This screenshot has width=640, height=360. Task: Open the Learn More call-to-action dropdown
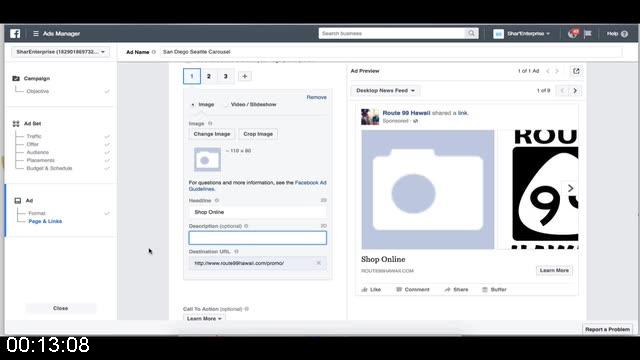[204, 318]
